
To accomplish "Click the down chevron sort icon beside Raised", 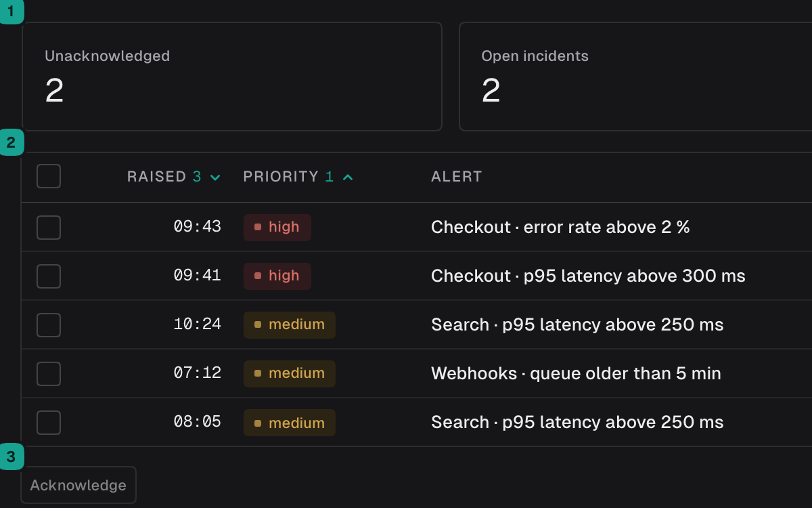I will pos(215,177).
